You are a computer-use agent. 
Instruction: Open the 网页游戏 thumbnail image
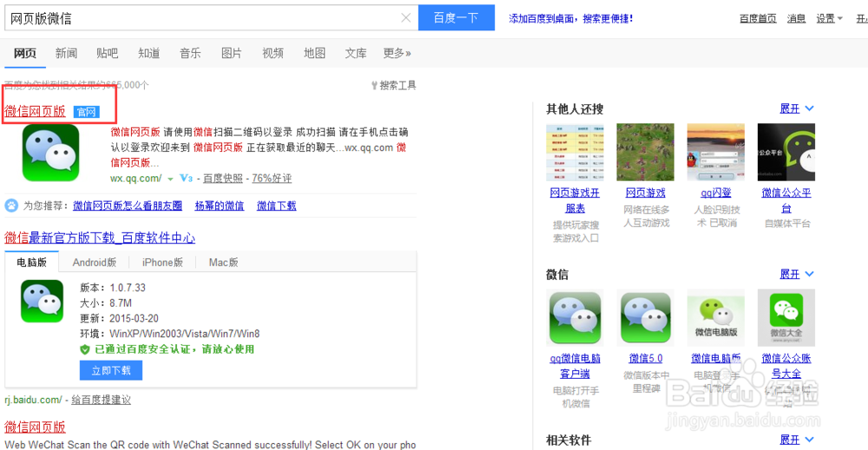tap(646, 152)
